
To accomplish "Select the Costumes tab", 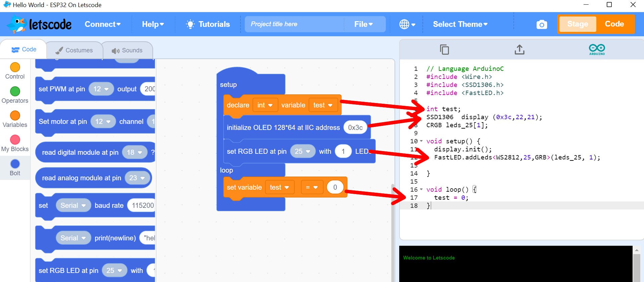I will tap(74, 50).
